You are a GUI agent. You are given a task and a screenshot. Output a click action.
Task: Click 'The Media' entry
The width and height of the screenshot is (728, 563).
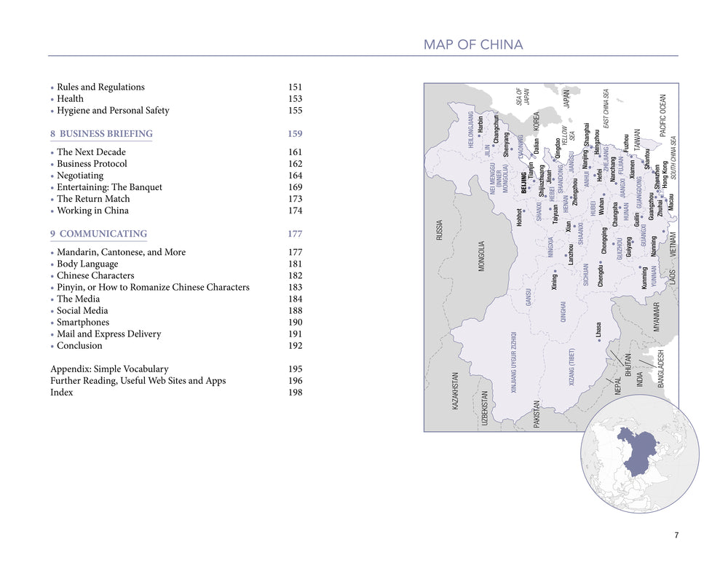click(78, 299)
